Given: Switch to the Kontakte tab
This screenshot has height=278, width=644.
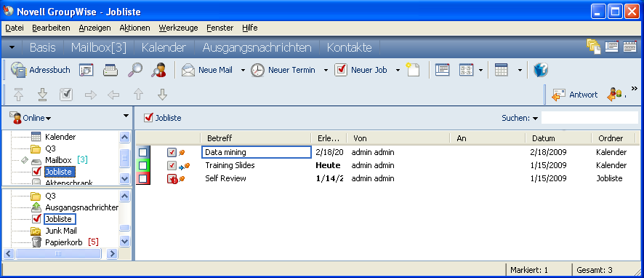Looking at the screenshot, I should coord(349,47).
